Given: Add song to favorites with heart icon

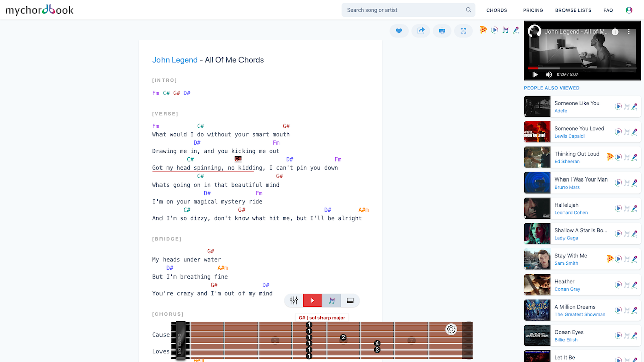Looking at the screenshot, I should [399, 31].
